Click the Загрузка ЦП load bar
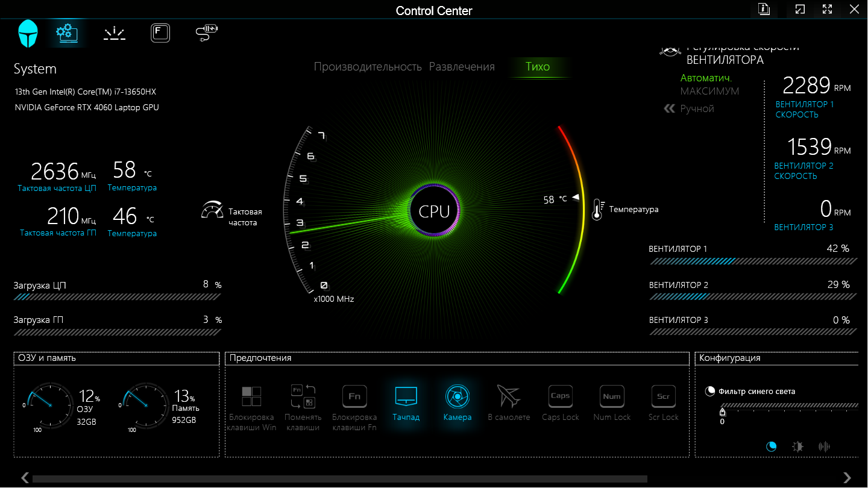868x488 pixels. (x=118, y=297)
